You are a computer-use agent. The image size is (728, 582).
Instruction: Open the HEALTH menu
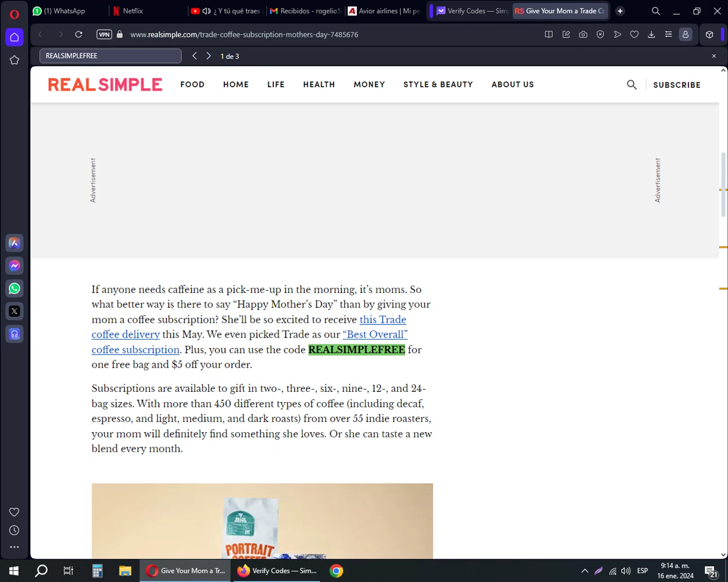point(319,84)
